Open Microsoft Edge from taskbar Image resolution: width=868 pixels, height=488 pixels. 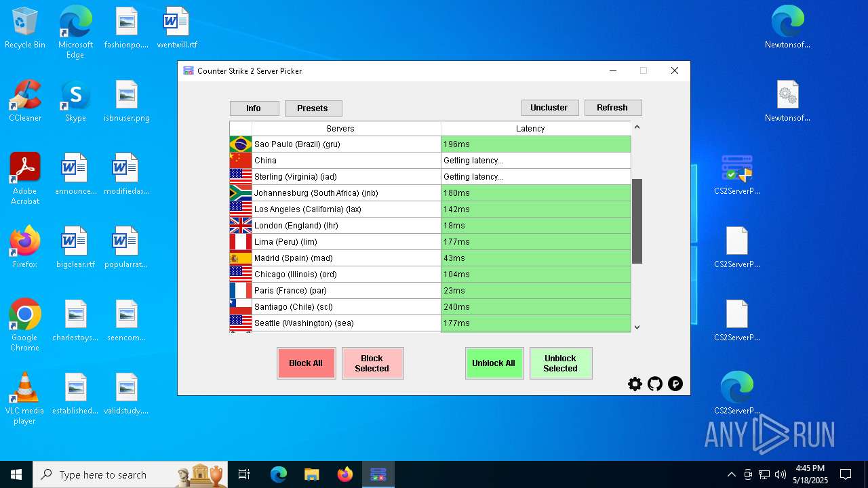point(279,474)
